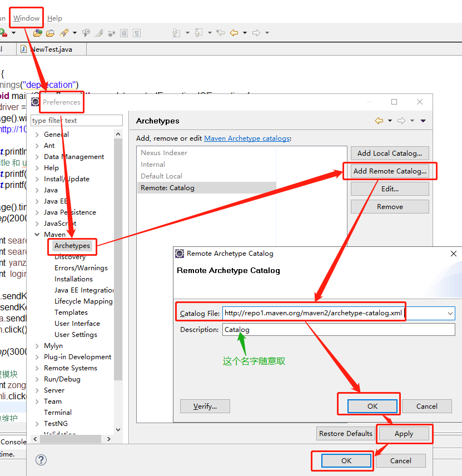Click the show whitespace characters pilcrow icon
The width and height of the screenshot is (462, 476).
(137, 33)
